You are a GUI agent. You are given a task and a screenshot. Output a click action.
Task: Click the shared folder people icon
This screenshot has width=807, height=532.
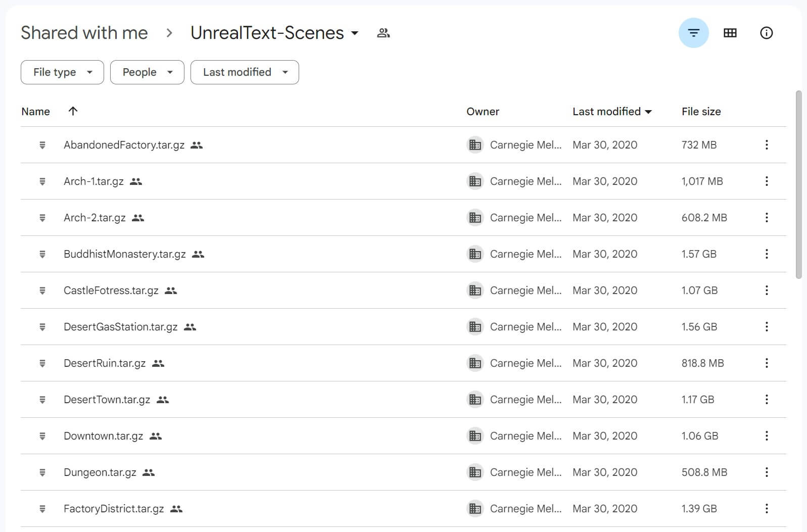coord(384,33)
